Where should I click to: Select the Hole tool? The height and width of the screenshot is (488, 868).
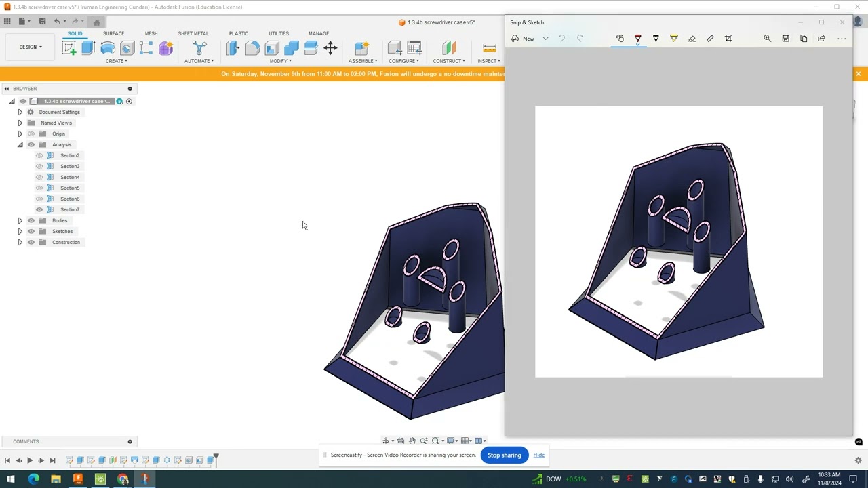point(127,47)
